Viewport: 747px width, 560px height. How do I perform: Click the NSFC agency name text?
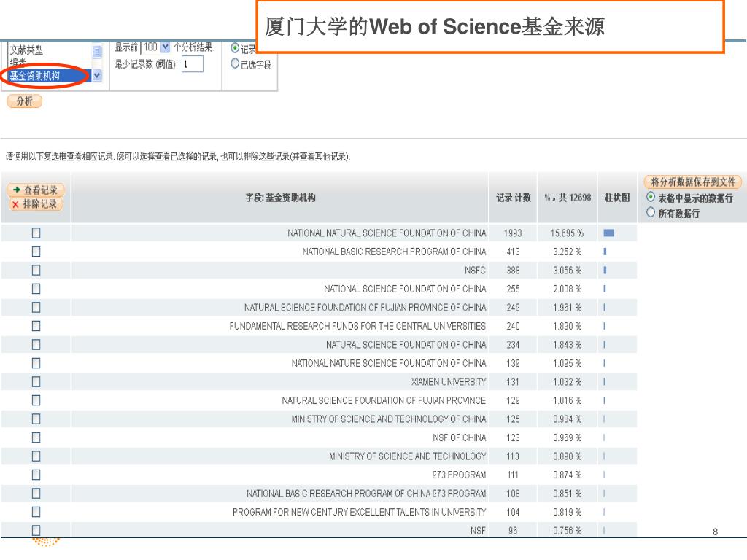pos(476,271)
